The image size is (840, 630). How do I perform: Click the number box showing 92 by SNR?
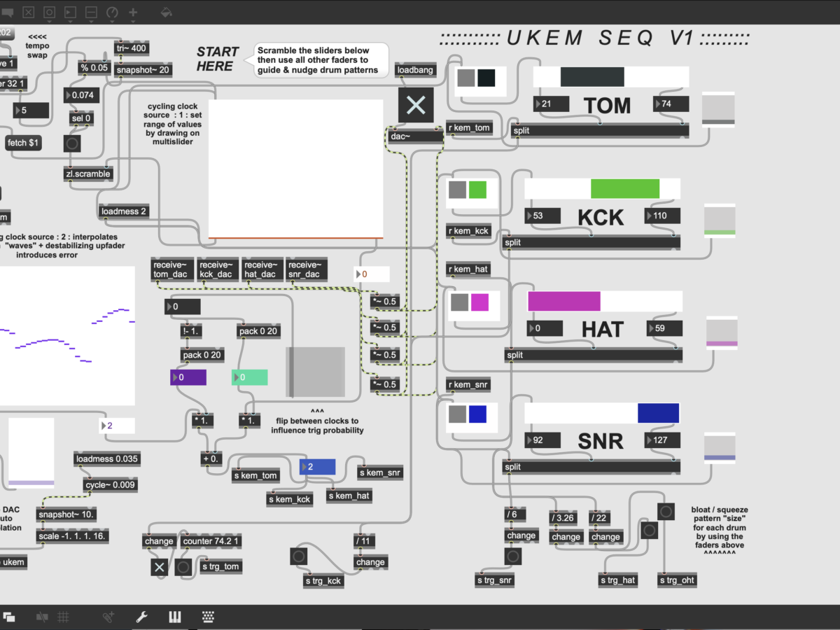[x=542, y=440]
